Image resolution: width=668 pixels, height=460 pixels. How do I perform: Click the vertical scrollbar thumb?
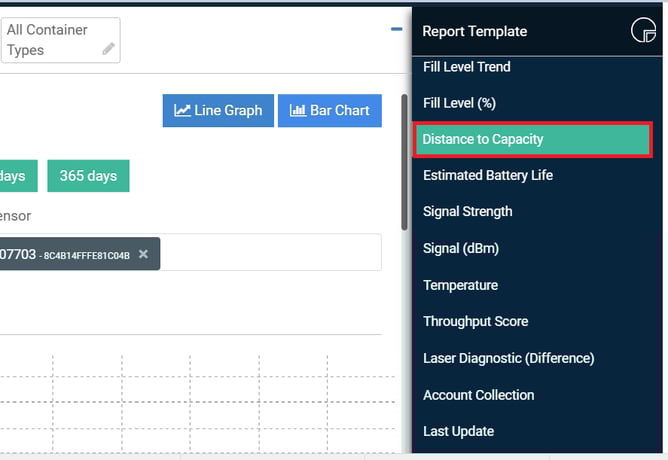point(404,162)
